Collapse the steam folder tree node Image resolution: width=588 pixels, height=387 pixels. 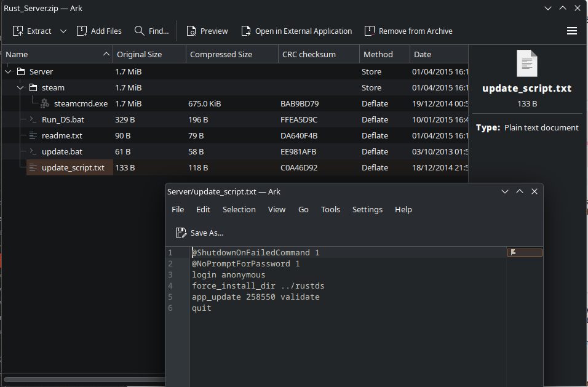point(21,88)
